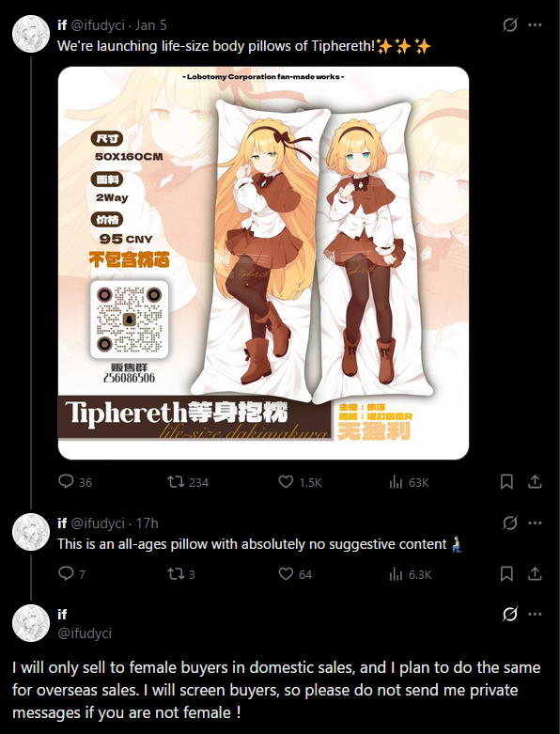
Task: Share the 17h all-ages reply
Action: tap(535, 574)
